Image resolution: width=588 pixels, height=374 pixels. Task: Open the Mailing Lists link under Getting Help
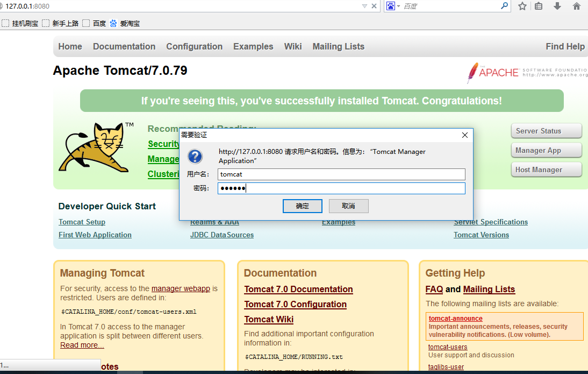[489, 289]
